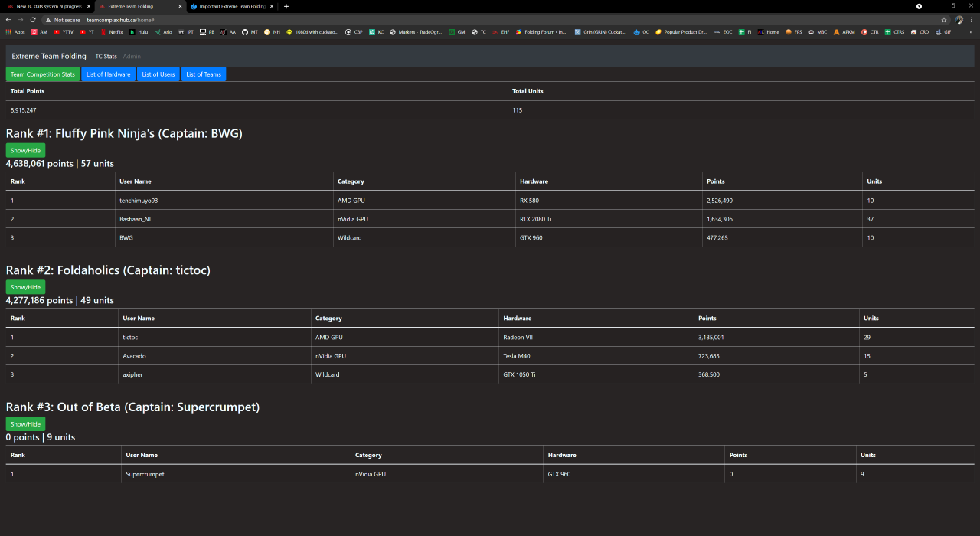980x536 pixels.
Task: Open a new browser tab
Action: (286, 6)
